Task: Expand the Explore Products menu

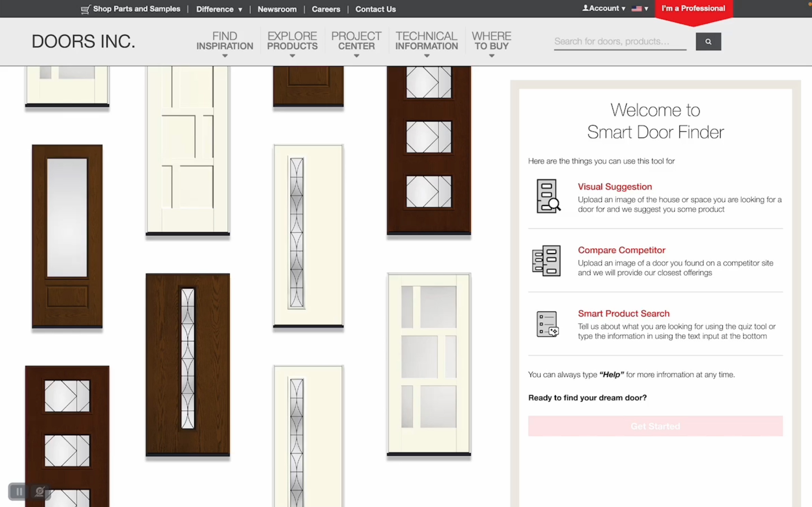Action: 292,41
